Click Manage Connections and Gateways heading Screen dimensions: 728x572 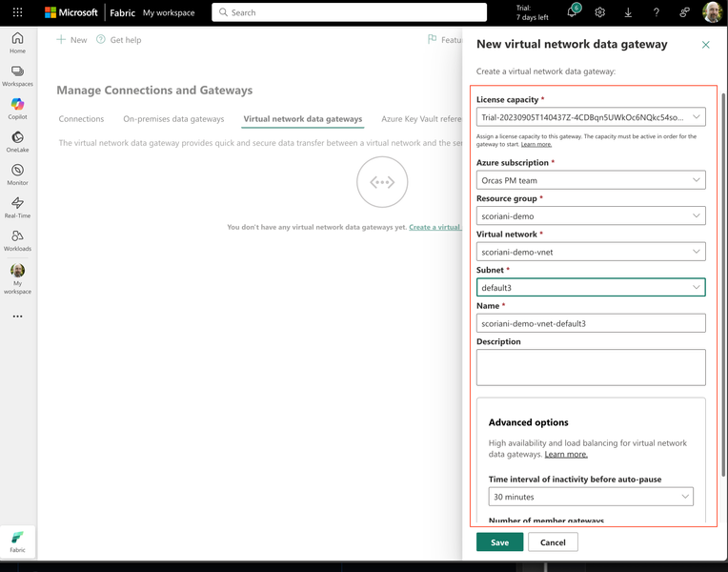coord(154,91)
